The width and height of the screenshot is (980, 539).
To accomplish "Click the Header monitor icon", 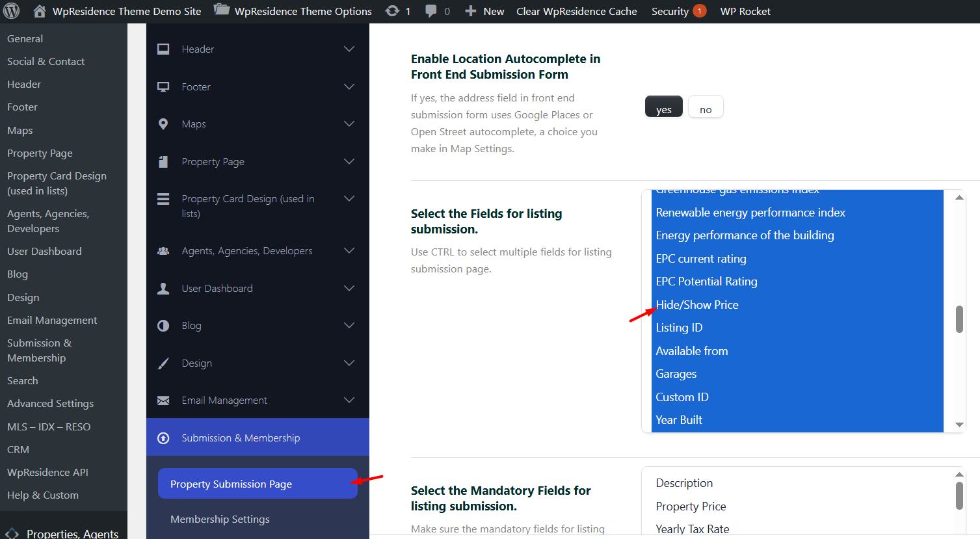I will point(163,49).
